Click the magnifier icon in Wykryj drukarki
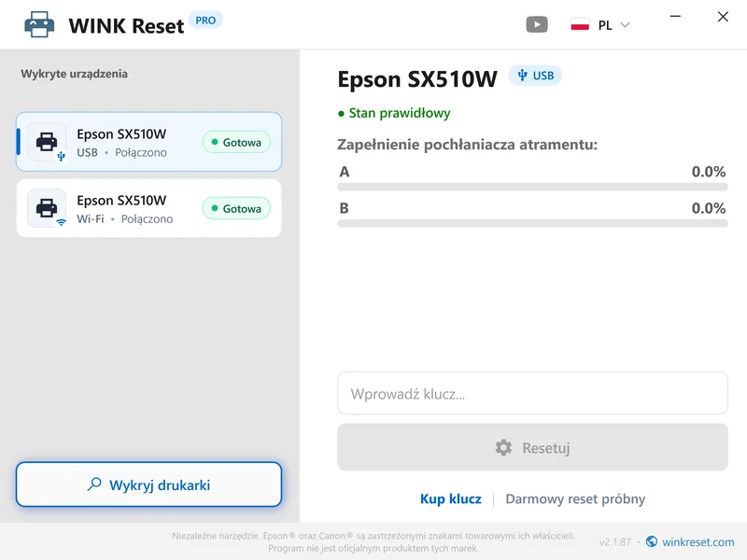 tap(94, 484)
